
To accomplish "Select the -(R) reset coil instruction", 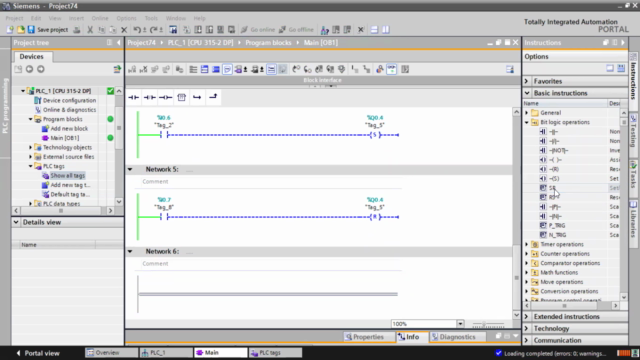I will 554,169.
